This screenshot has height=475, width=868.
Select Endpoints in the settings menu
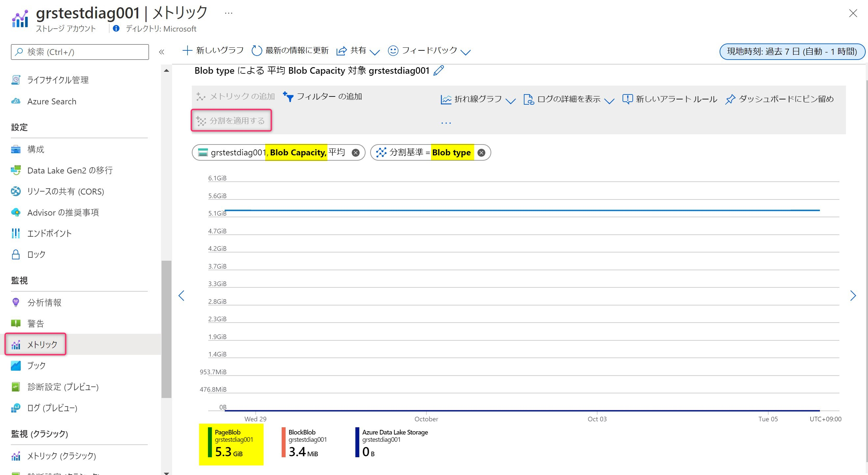click(x=49, y=233)
